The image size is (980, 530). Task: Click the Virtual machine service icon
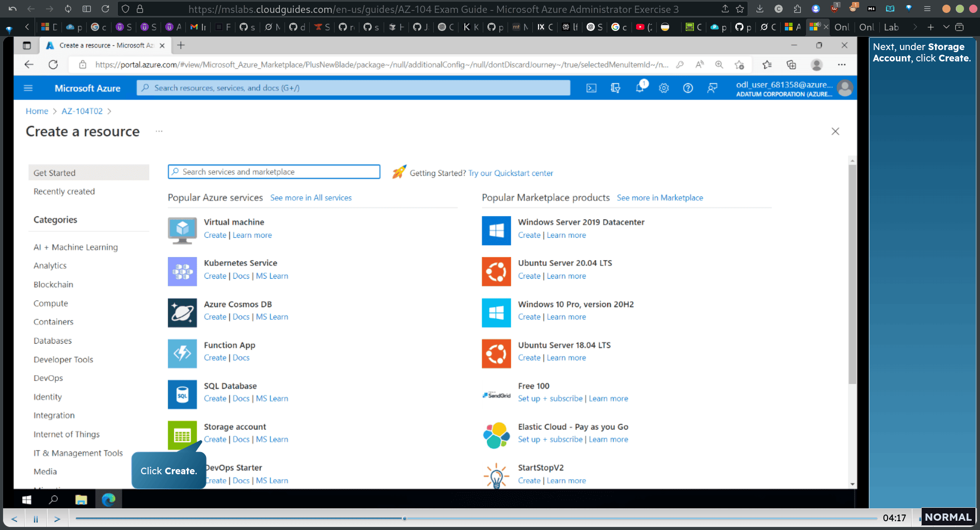[x=182, y=230]
